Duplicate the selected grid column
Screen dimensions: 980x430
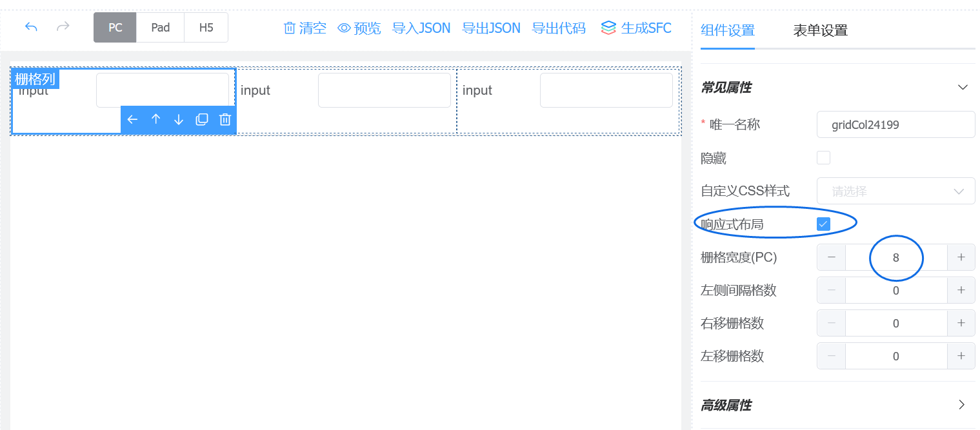pyautogui.click(x=202, y=119)
